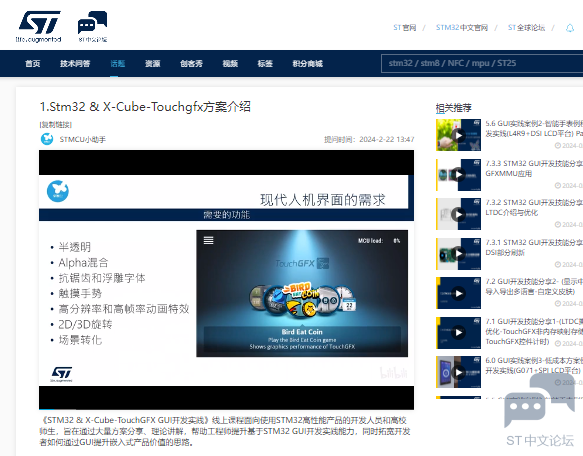The image size is (583, 456).
Task: Open the 7.2 GUI开发技能分享2 title link
Action: (x=534, y=286)
